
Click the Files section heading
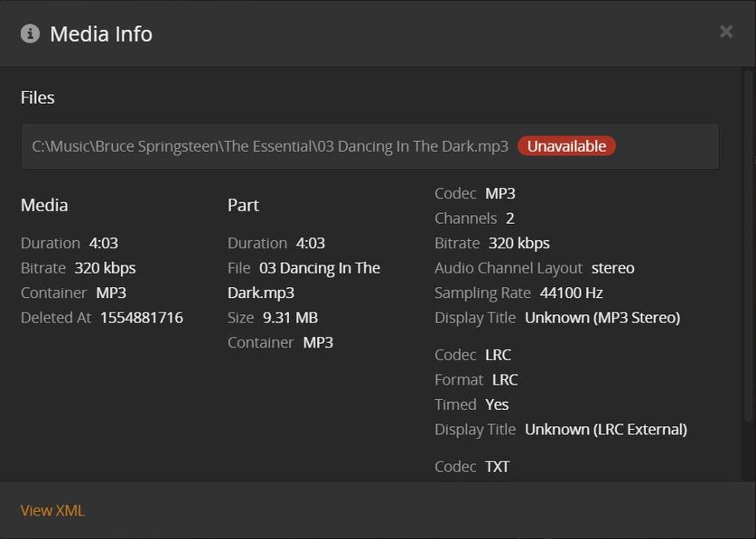(x=38, y=98)
